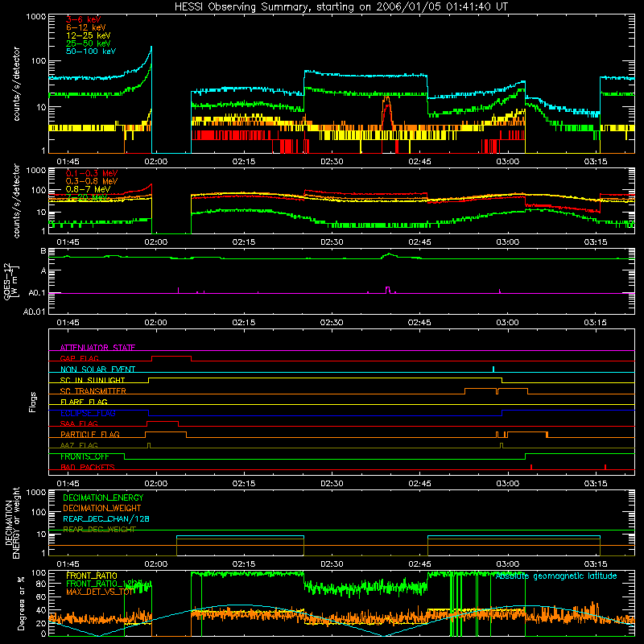The width and height of the screenshot is (644, 644).
Task: Click the yellow 12-25 keV legend label
Action: (x=88, y=35)
